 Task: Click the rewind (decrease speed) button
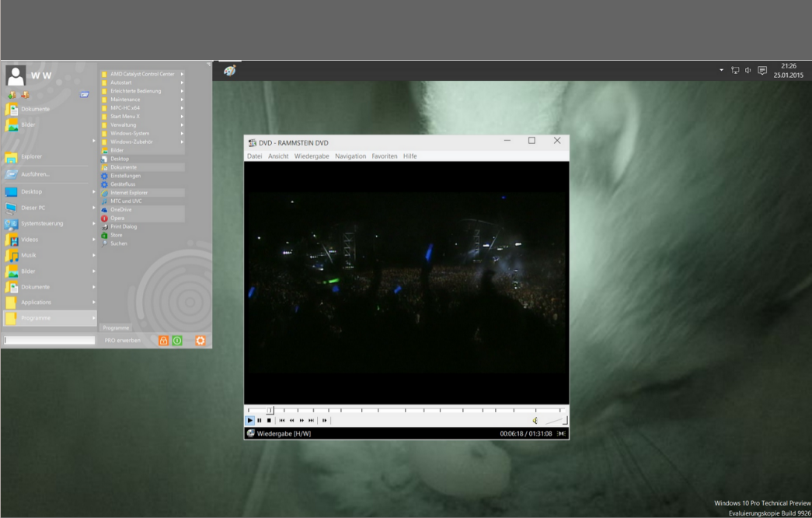click(x=291, y=421)
